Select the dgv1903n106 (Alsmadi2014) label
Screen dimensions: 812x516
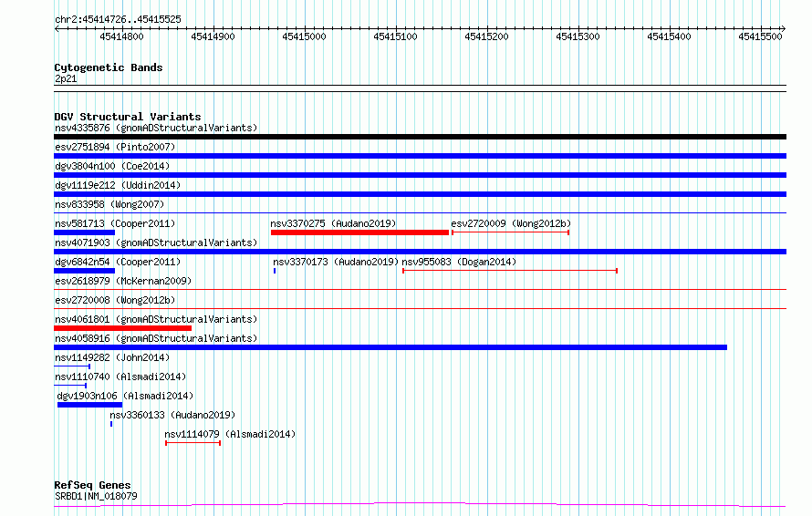point(125,396)
